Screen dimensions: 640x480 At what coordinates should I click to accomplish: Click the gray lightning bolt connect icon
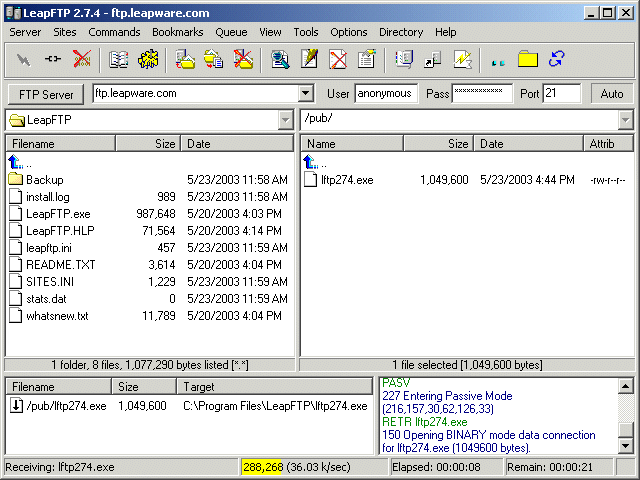pos(23,60)
